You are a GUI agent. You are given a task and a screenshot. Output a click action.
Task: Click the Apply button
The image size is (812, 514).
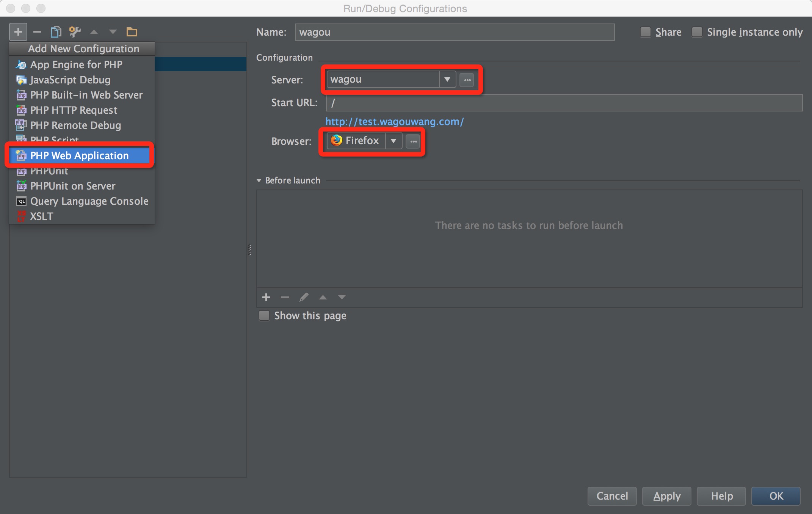(x=667, y=496)
